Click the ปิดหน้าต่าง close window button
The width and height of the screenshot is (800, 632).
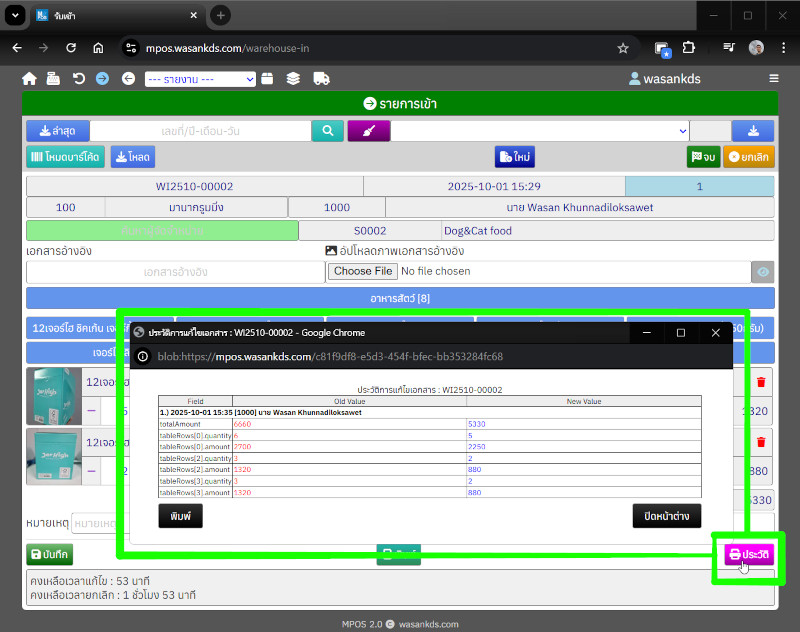[666, 516]
